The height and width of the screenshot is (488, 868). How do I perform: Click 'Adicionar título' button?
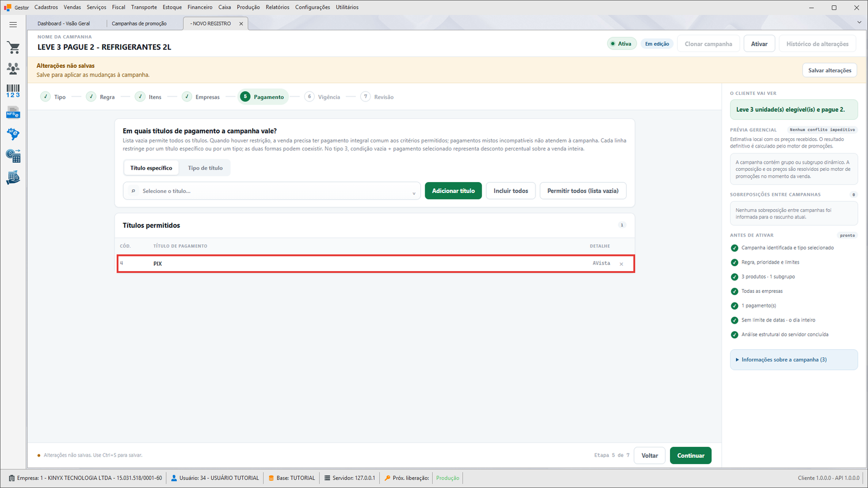[453, 191]
